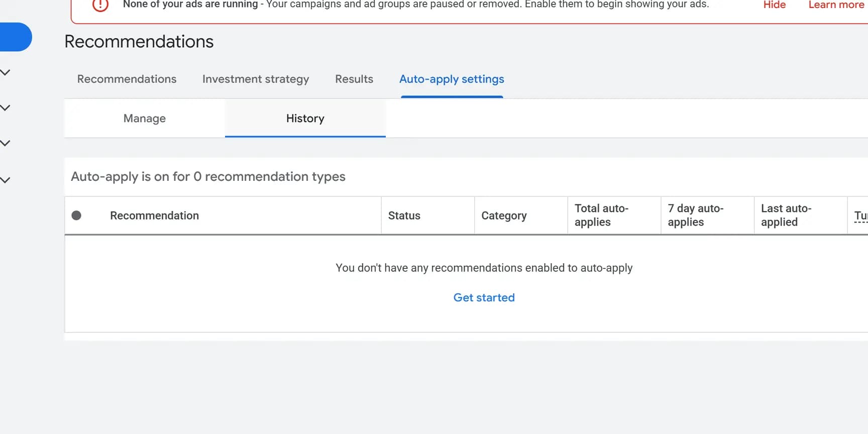Screen dimensions: 868x434
Task: Switch to the Manage sub-tab
Action: click(x=145, y=118)
